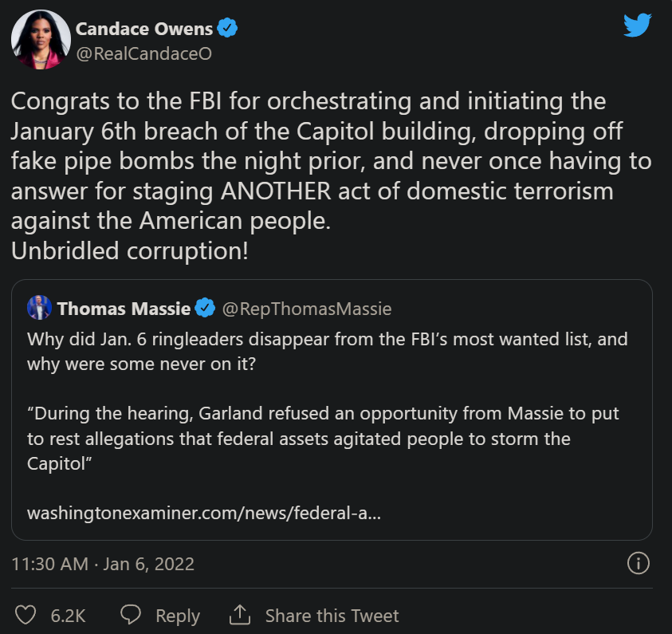Click the Thomas Massie display name
The height and width of the screenshot is (634, 672).
click(x=124, y=308)
